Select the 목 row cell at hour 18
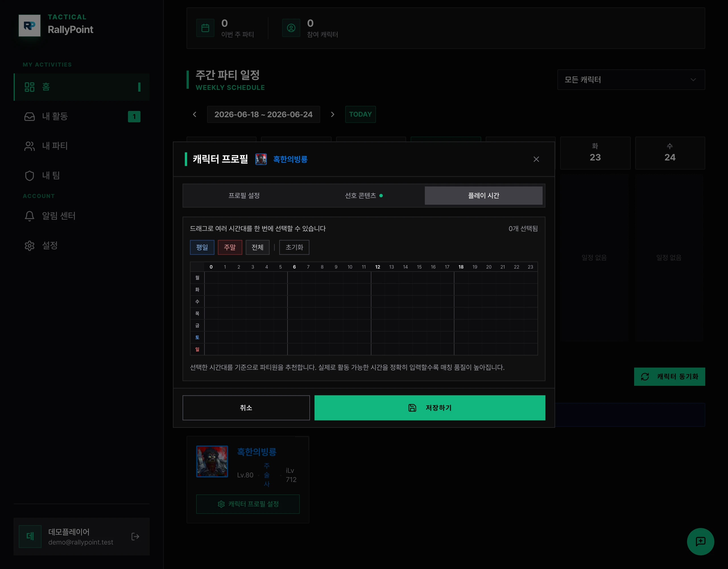 (x=461, y=314)
